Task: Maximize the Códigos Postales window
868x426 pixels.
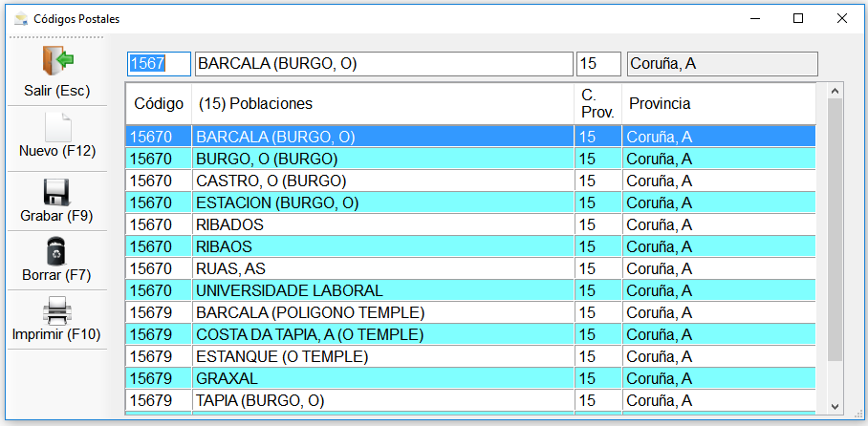Action: coord(797,19)
